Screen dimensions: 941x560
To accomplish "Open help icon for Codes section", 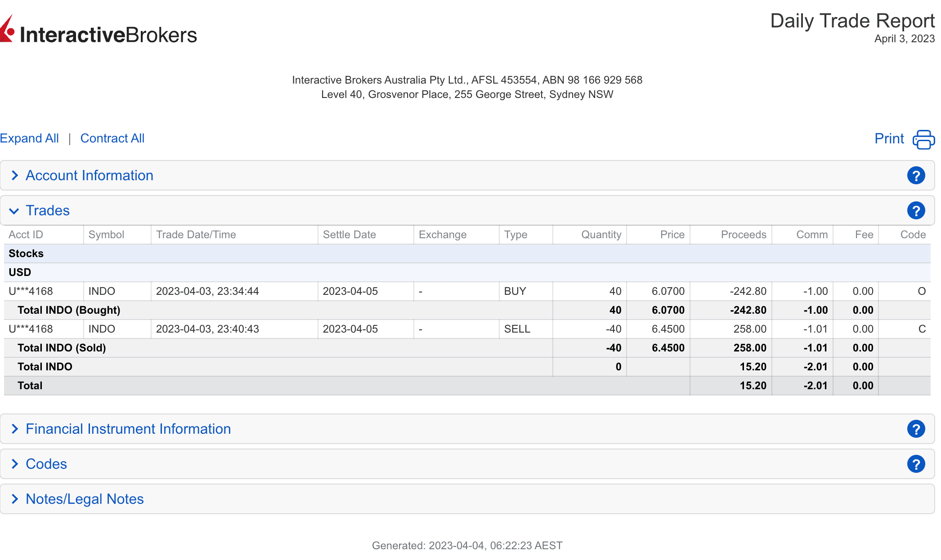I will tap(915, 464).
